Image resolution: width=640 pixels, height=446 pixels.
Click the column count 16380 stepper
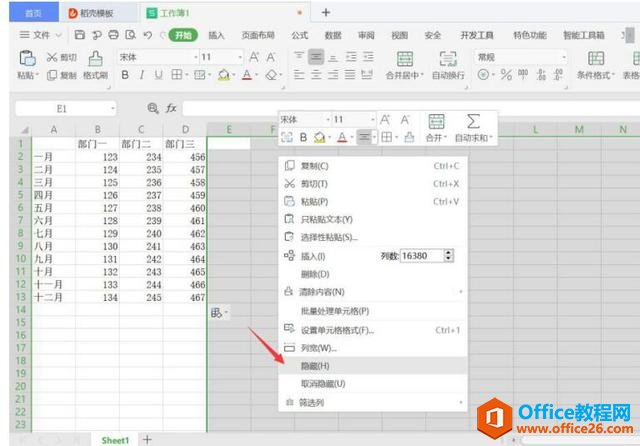pos(448,256)
